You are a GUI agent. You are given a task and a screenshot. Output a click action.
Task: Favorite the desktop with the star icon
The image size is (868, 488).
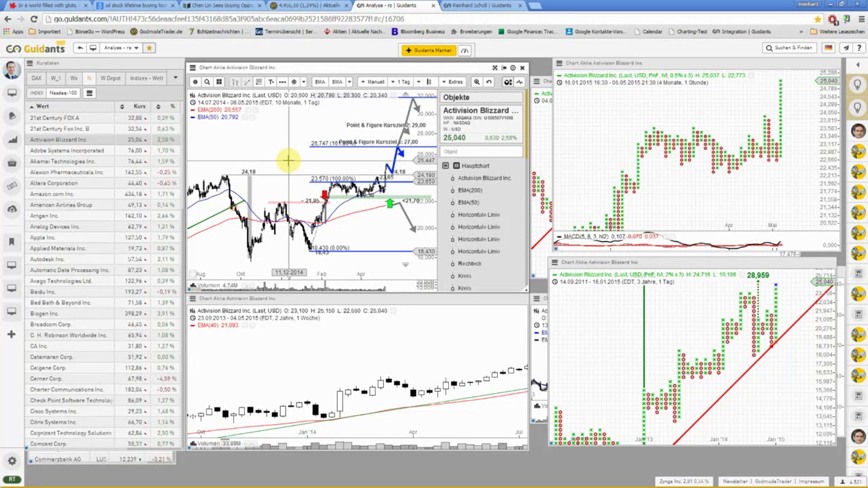coord(149,48)
